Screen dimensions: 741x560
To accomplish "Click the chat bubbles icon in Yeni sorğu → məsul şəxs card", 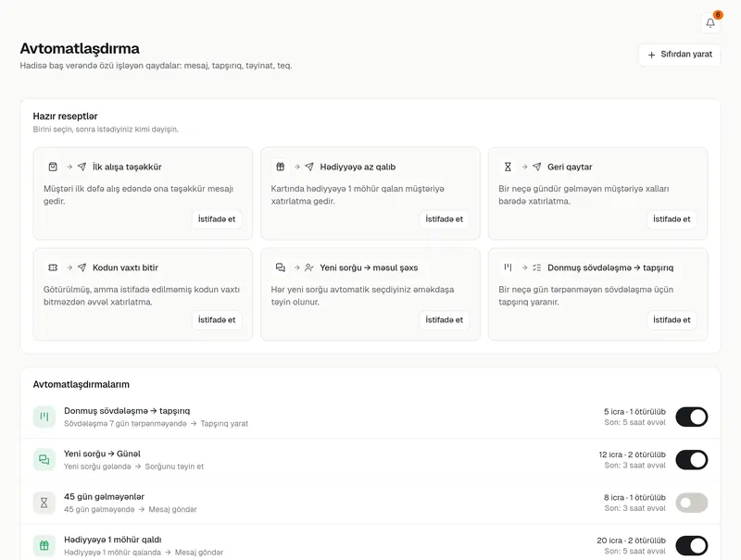I will pos(281,268).
